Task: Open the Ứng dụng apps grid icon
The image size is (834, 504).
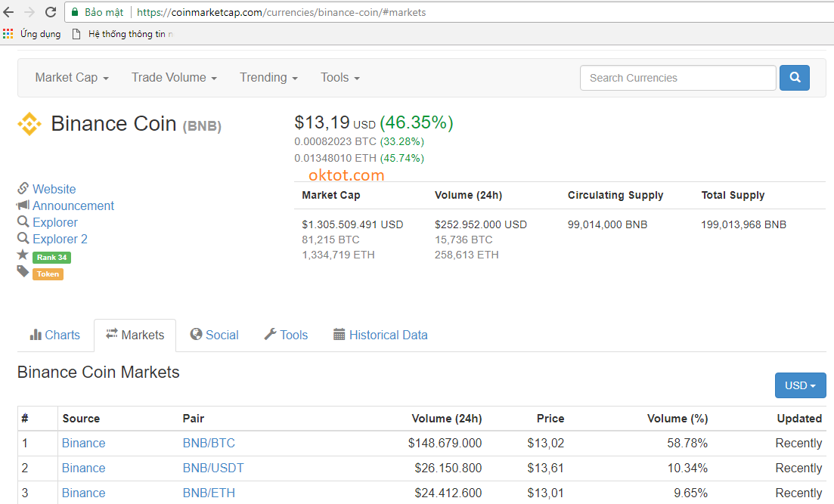Action: (x=8, y=34)
